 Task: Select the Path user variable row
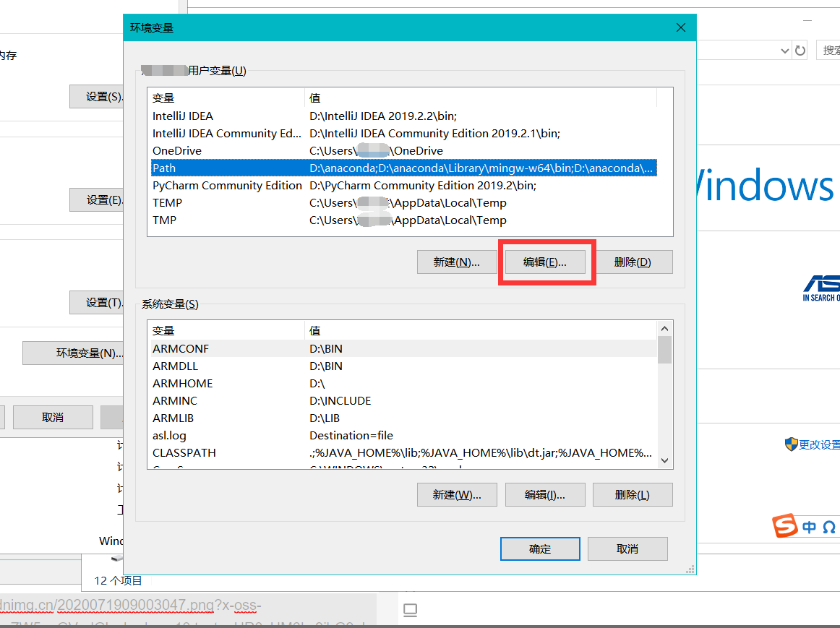coord(404,168)
